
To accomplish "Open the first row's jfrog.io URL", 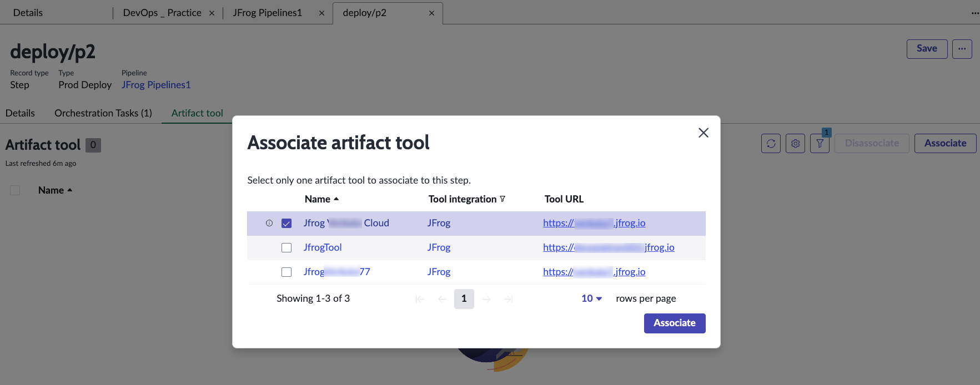I will (x=594, y=223).
